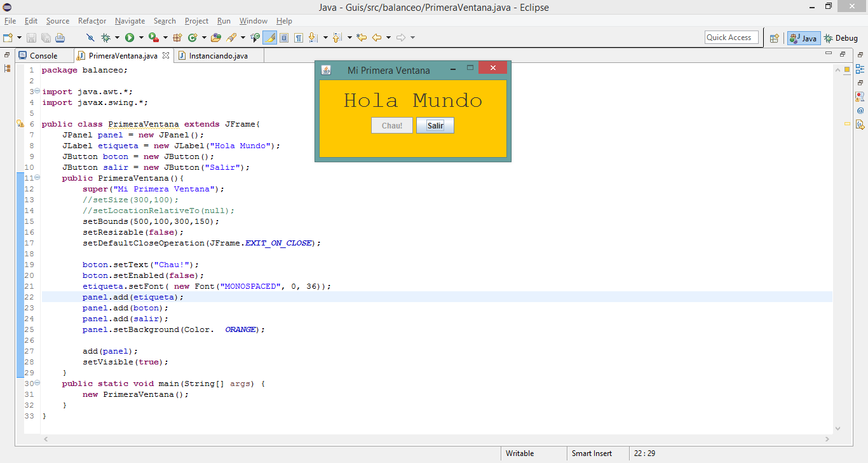
Task: Toggle Mark Occurrences highlighting
Action: (x=271, y=38)
